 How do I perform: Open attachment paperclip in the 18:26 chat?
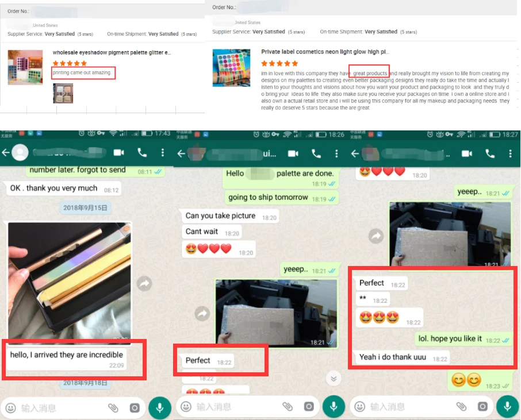tap(288, 406)
